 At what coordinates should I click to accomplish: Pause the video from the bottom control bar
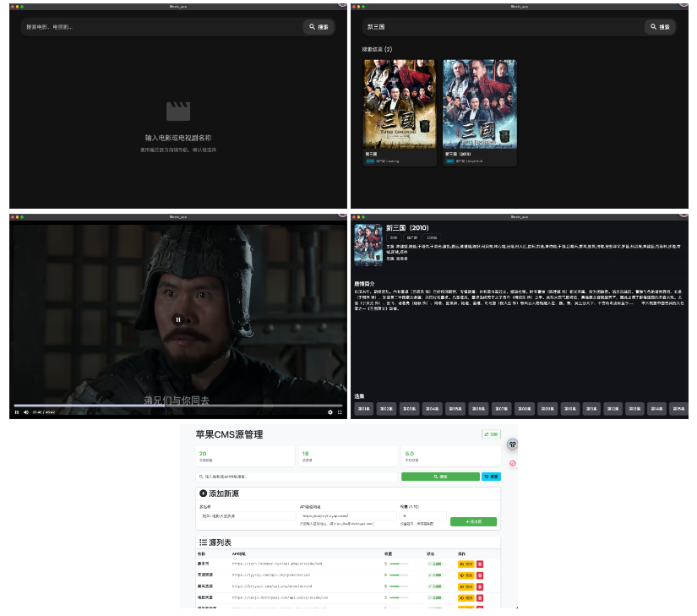(17, 412)
